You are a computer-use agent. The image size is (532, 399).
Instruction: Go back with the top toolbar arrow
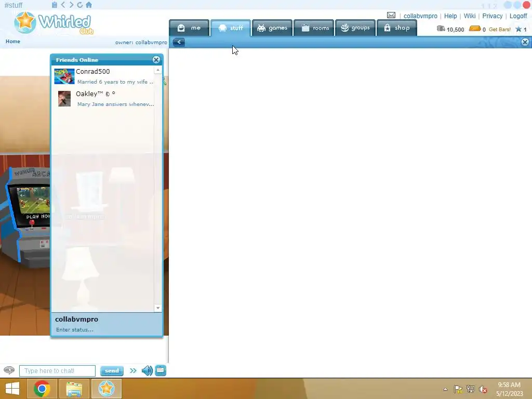click(63, 5)
